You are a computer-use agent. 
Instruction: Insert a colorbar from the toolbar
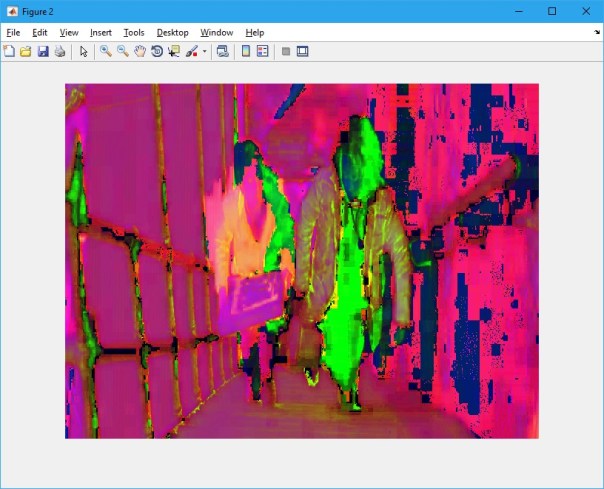(x=246, y=51)
